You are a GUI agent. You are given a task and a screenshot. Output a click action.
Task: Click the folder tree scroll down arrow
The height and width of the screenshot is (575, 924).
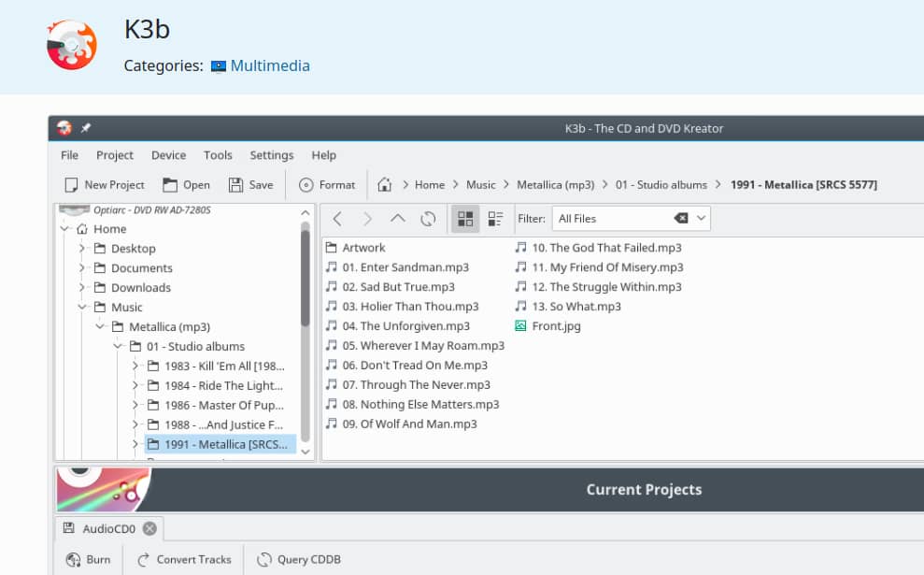306,452
